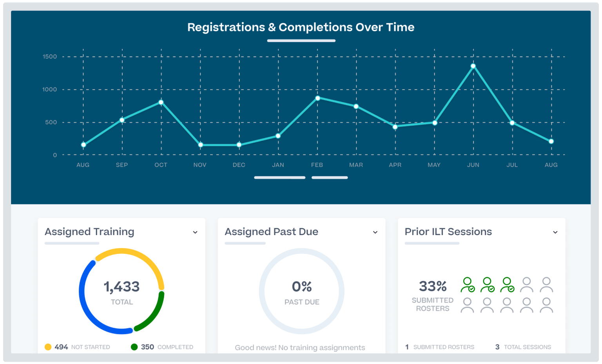Click the rightmost green checked person icon

pos(507,285)
